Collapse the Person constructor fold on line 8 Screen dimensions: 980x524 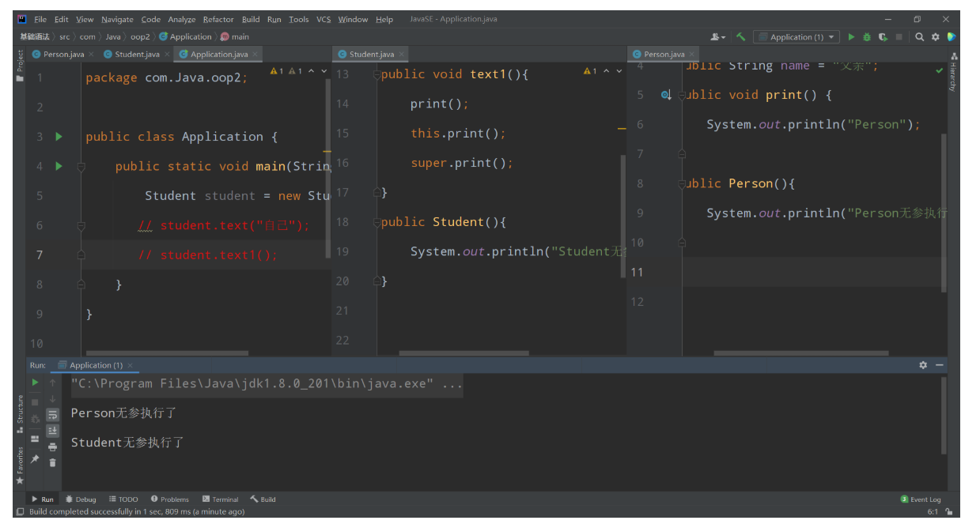coord(682,184)
